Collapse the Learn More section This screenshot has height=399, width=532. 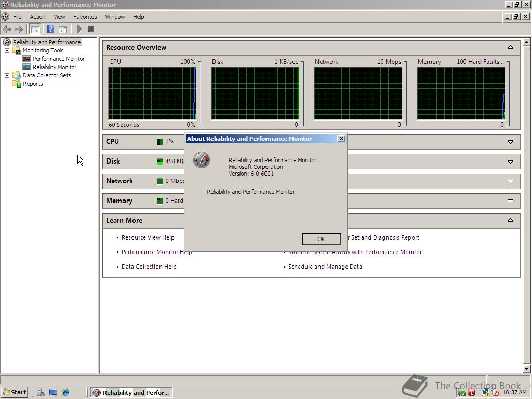click(510, 220)
